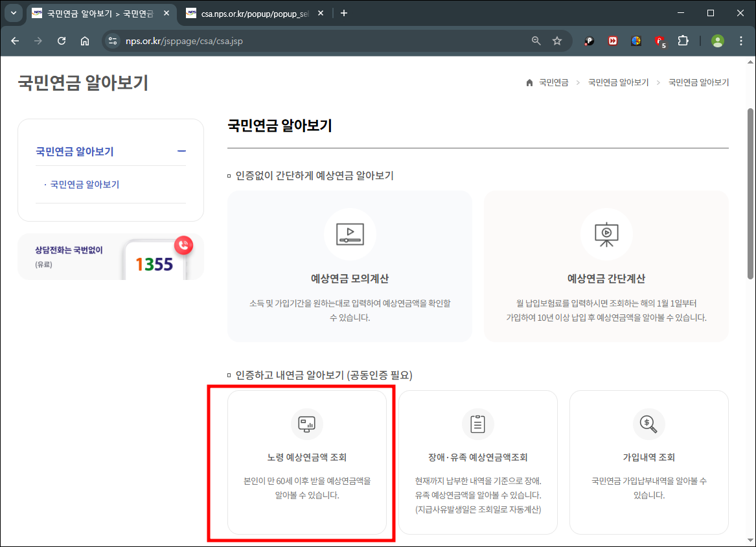Click the browser reload icon
The height and width of the screenshot is (547, 756).
click(62, 40)
